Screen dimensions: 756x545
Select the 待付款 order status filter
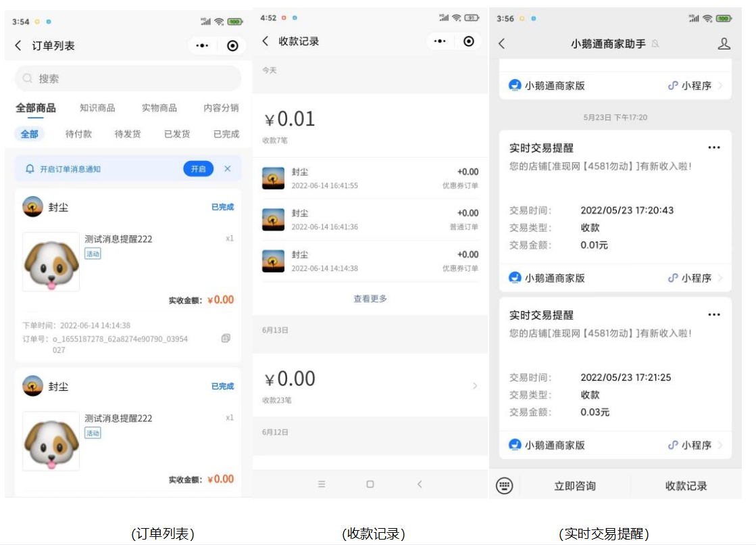tap(78, 134)
